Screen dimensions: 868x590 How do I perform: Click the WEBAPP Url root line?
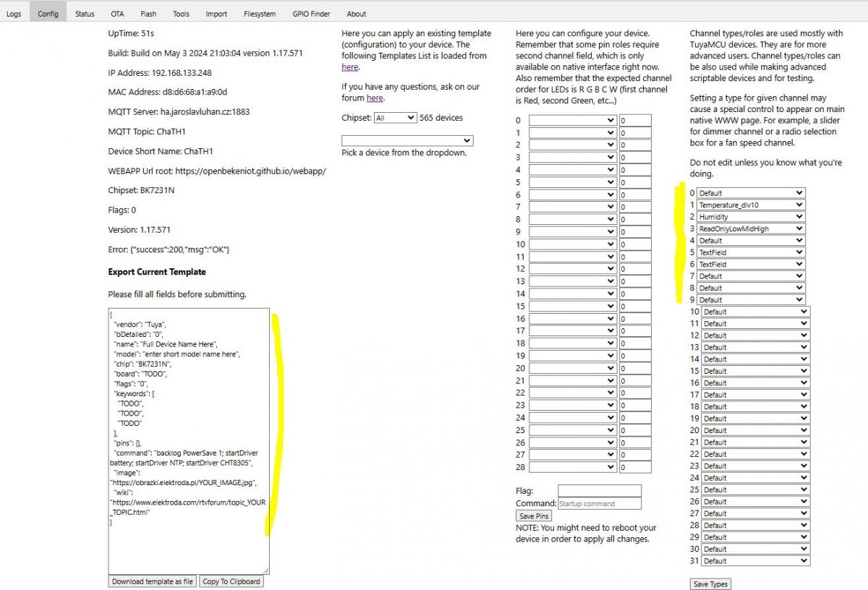coord(217,171)
